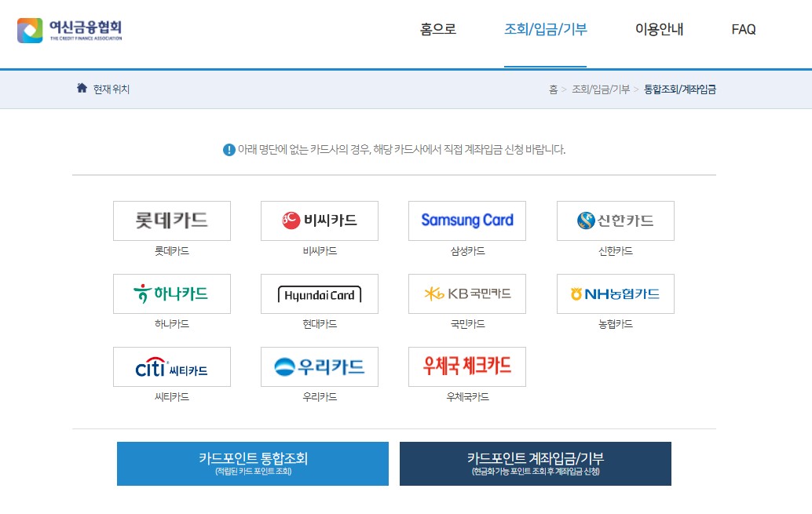This screenshot has width=812, height=514.
Task: Go to 홈 in the breadcrumb
Action: point(553,89)
